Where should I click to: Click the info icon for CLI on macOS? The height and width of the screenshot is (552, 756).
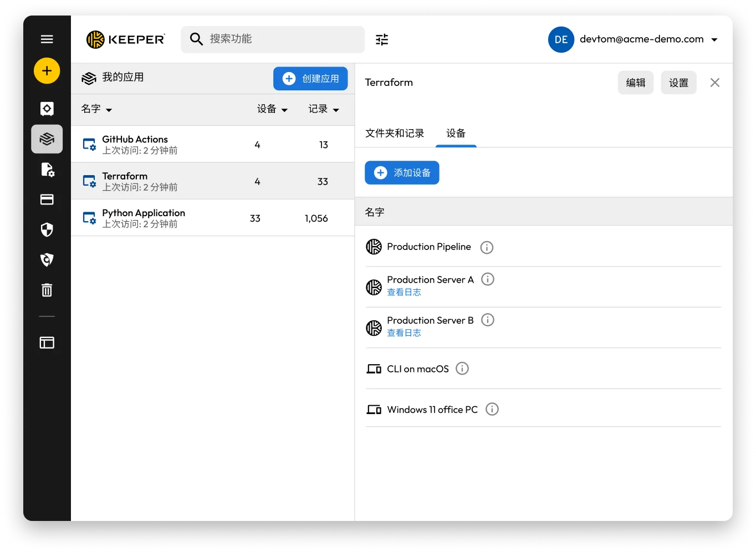462,369
